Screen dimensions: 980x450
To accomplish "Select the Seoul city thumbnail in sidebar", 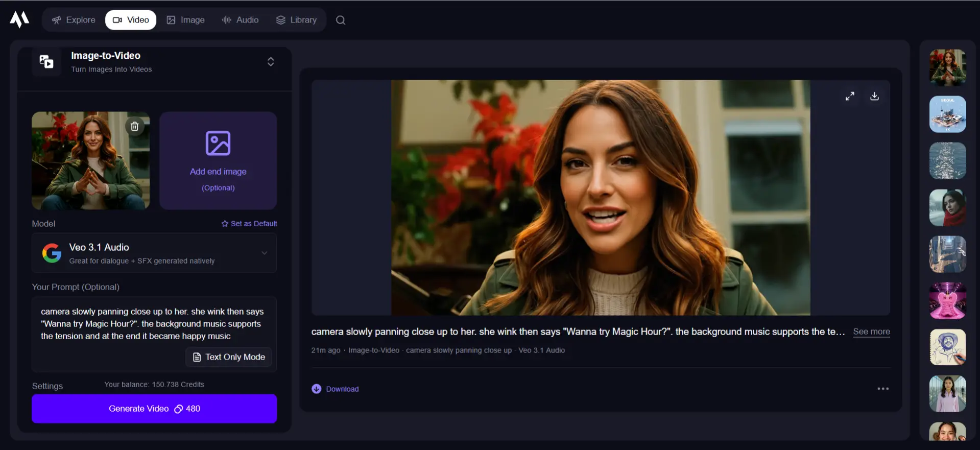I will (947, 114).
